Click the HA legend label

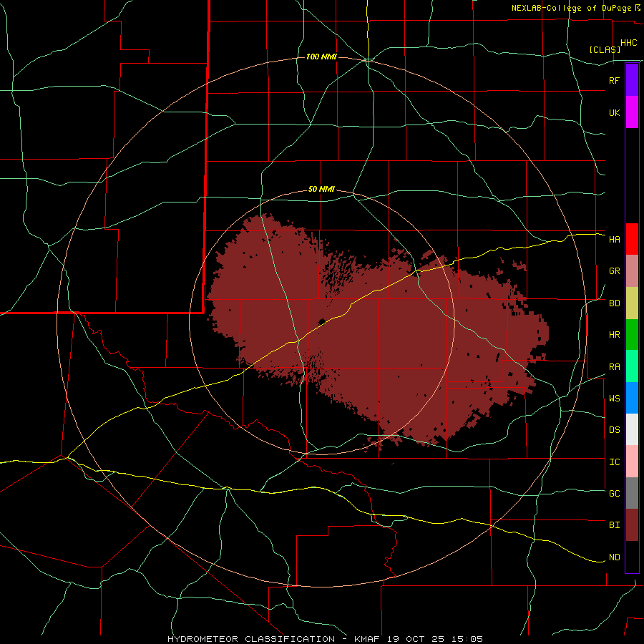614,240
